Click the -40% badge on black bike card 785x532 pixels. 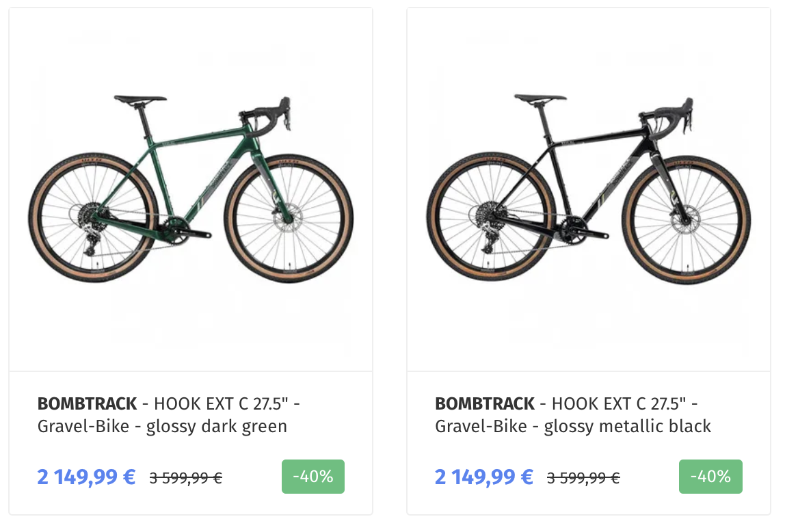point(710,477)
